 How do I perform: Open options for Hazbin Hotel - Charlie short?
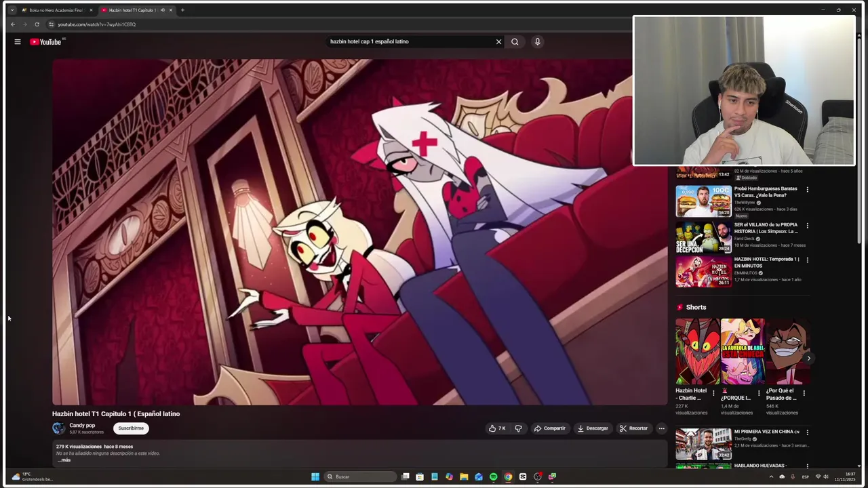pos(713,393)
